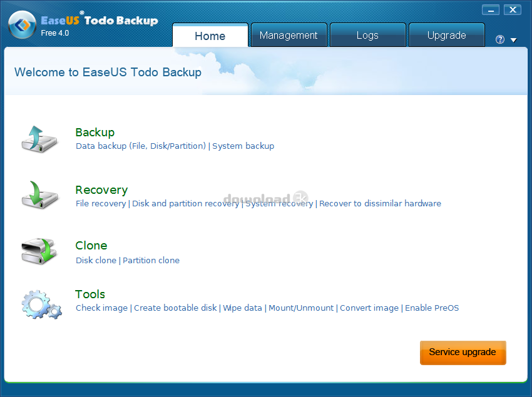
Task: Expand the dropdown arrow next to help
Action: 514,40
